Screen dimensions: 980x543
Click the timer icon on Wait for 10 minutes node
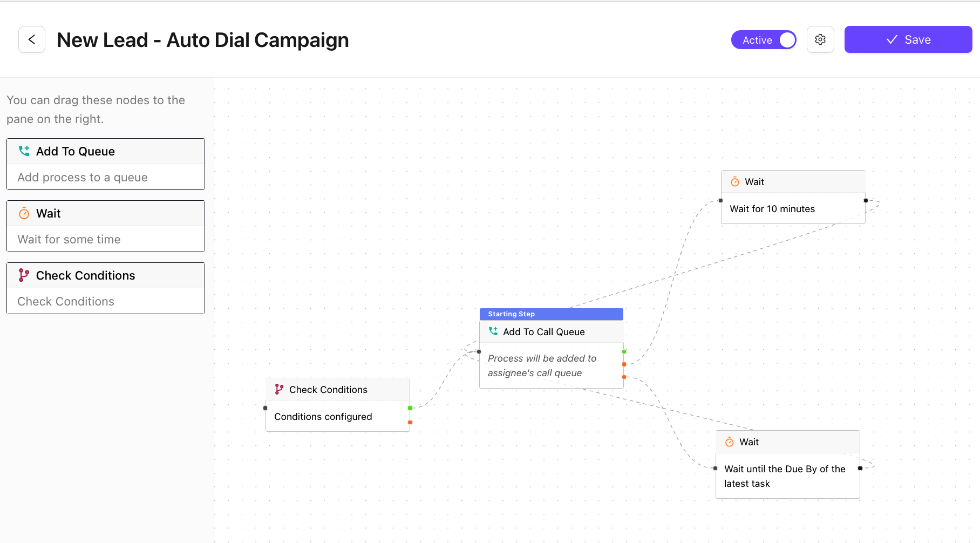pyautogui.click(x=735, y=182)
